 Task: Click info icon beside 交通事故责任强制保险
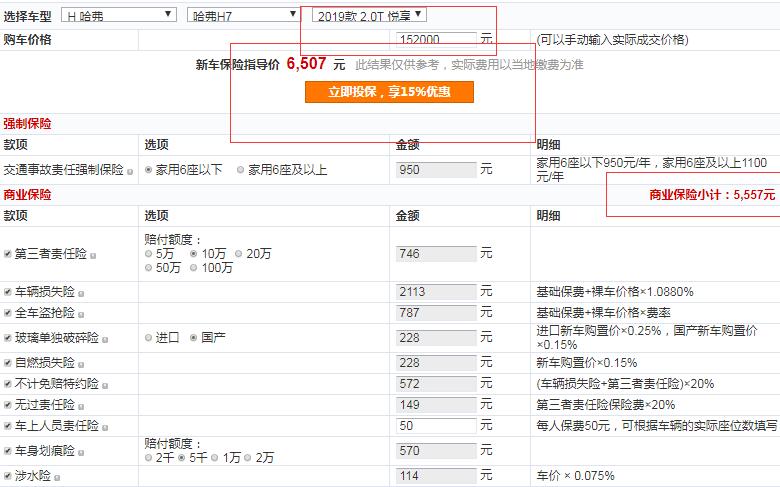(130, 172)
